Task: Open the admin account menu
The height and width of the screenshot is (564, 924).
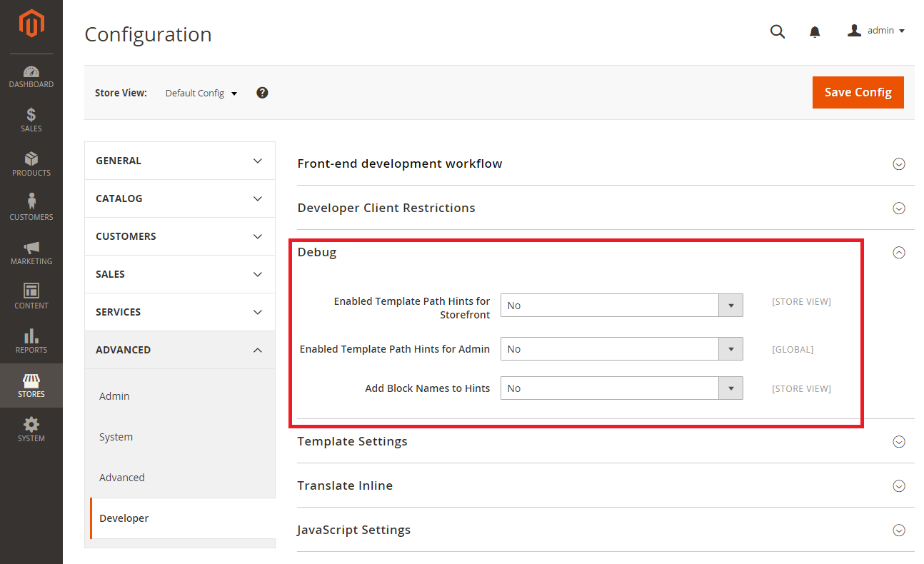Action: [877, 31]
